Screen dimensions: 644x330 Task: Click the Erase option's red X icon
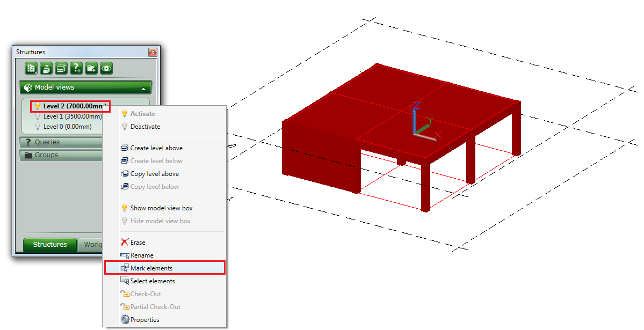click(x=125, y=242)
